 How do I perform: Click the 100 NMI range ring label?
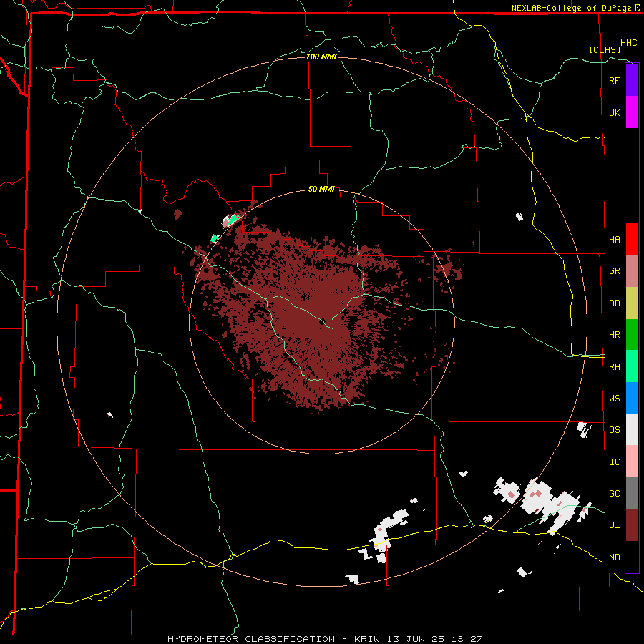pyautogui.click(x=321, y=57)
